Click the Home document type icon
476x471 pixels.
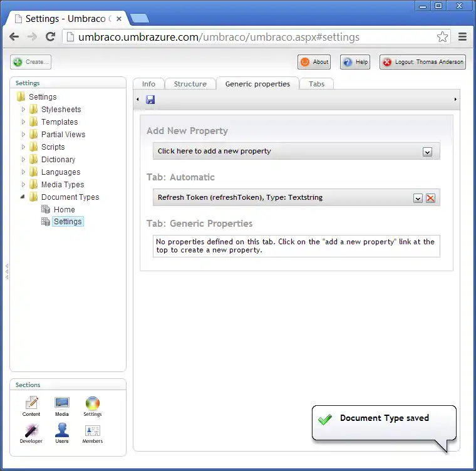[x=46, y=209]
